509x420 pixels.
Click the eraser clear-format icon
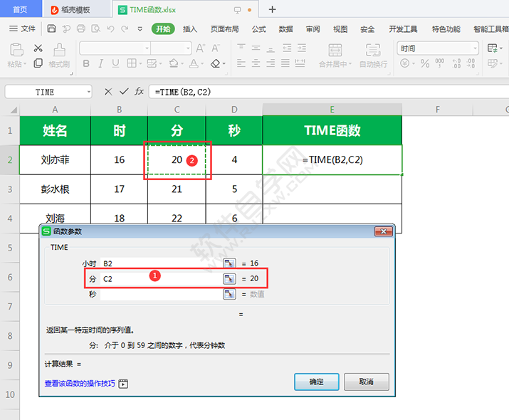[x=216, y=63]
